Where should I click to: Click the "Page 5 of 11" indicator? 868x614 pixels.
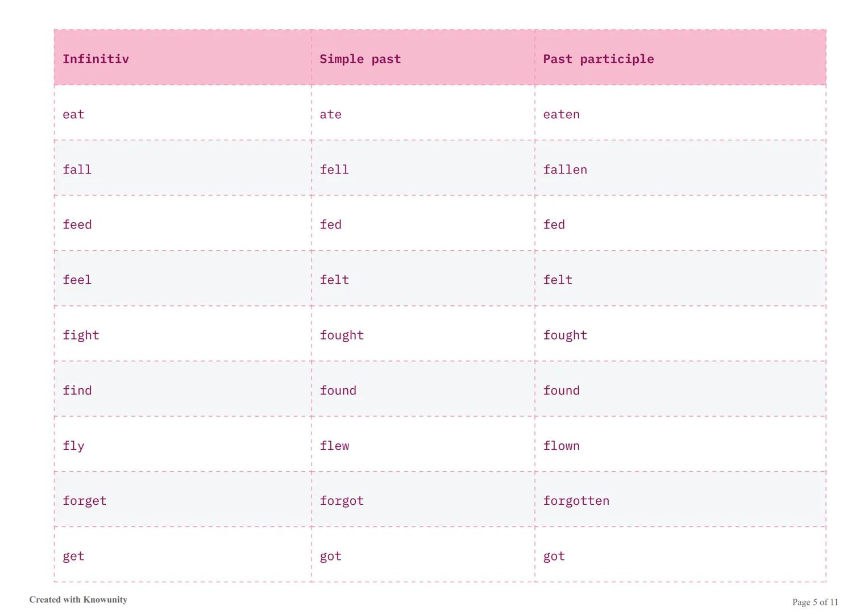(x=815, y=602)
